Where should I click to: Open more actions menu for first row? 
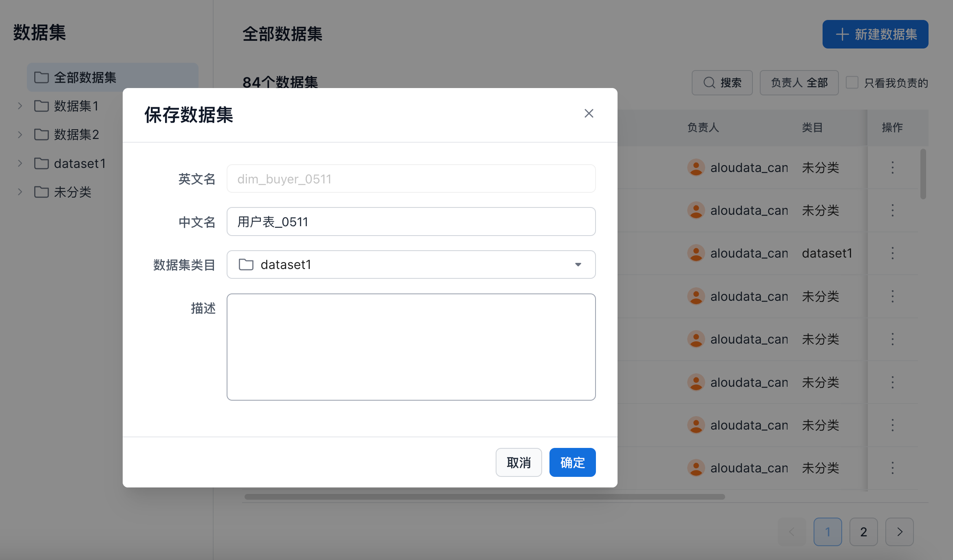(892, 168)
